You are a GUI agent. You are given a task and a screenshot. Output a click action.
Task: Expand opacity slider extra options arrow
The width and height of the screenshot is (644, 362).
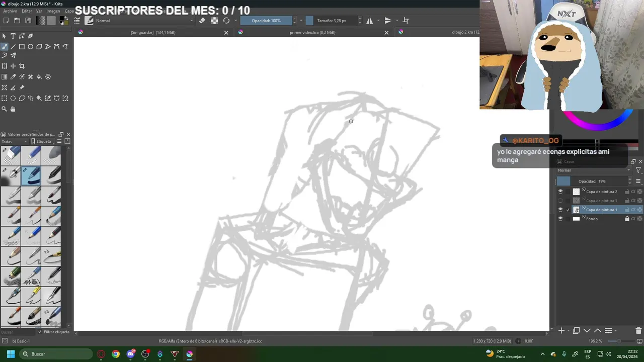point(301,21)
